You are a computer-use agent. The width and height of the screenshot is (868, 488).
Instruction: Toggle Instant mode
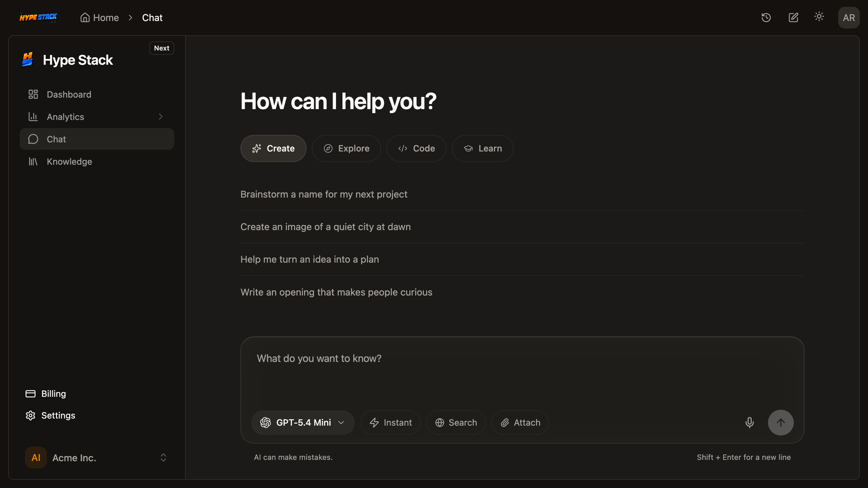click(390, 423)
